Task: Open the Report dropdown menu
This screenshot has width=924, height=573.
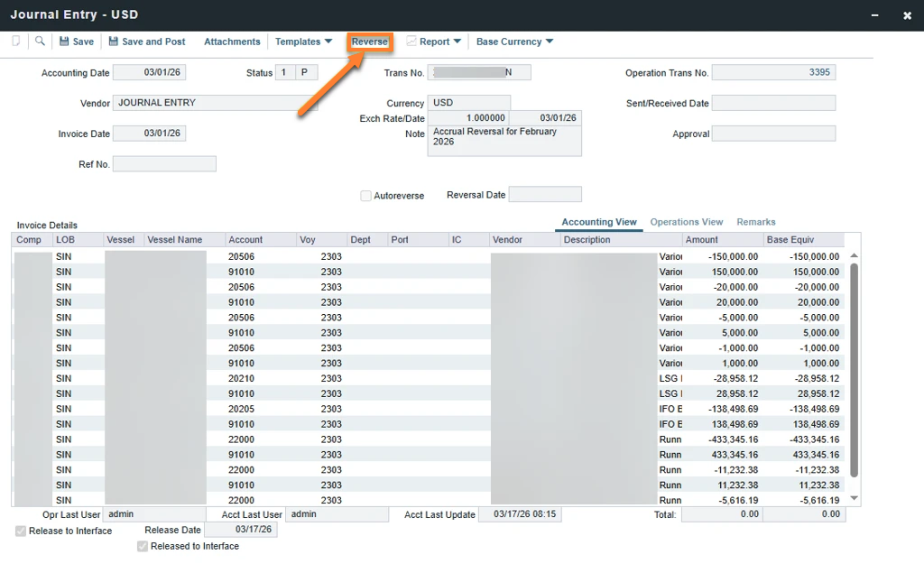Action: click(x=434, y=42)
